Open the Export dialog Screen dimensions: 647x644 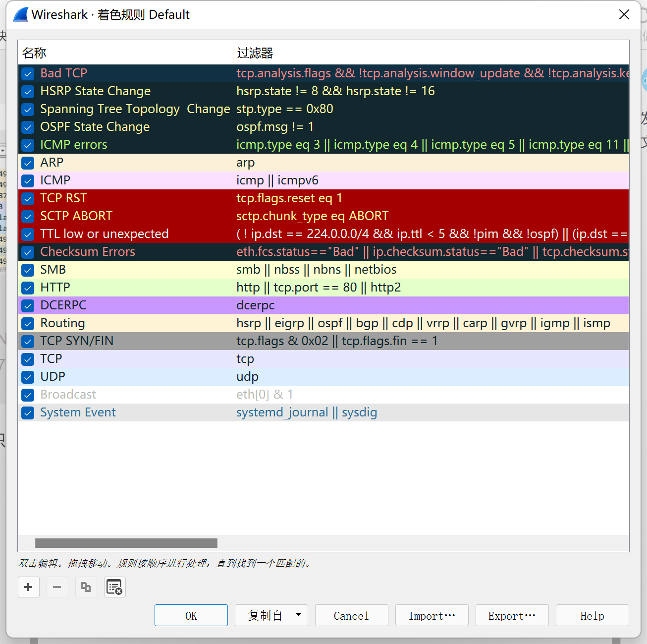point(512,615)
